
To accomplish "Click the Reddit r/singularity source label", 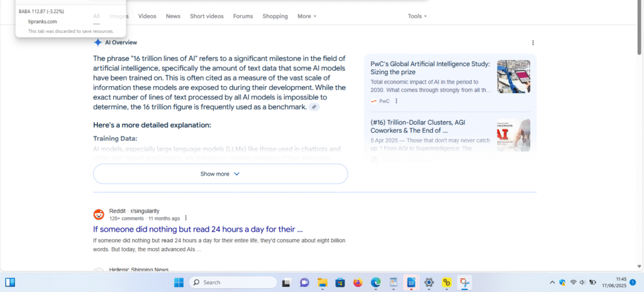I will [135, 211].
